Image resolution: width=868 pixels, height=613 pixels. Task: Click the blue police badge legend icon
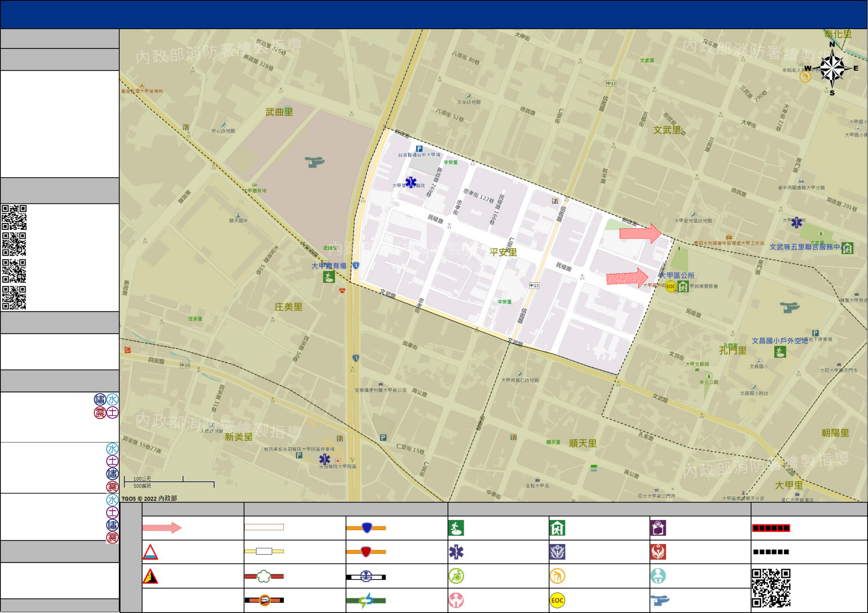tap(557, 552)
